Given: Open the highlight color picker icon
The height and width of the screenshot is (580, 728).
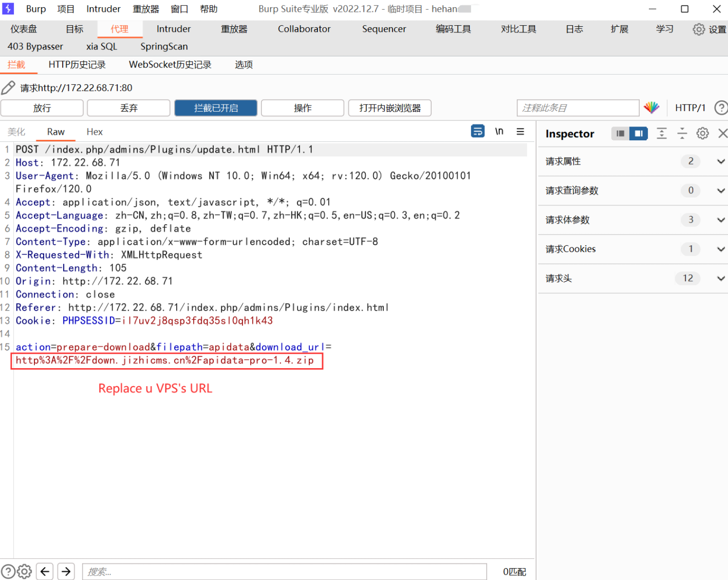Looking at the screenshot, I should tap(651, 107).
